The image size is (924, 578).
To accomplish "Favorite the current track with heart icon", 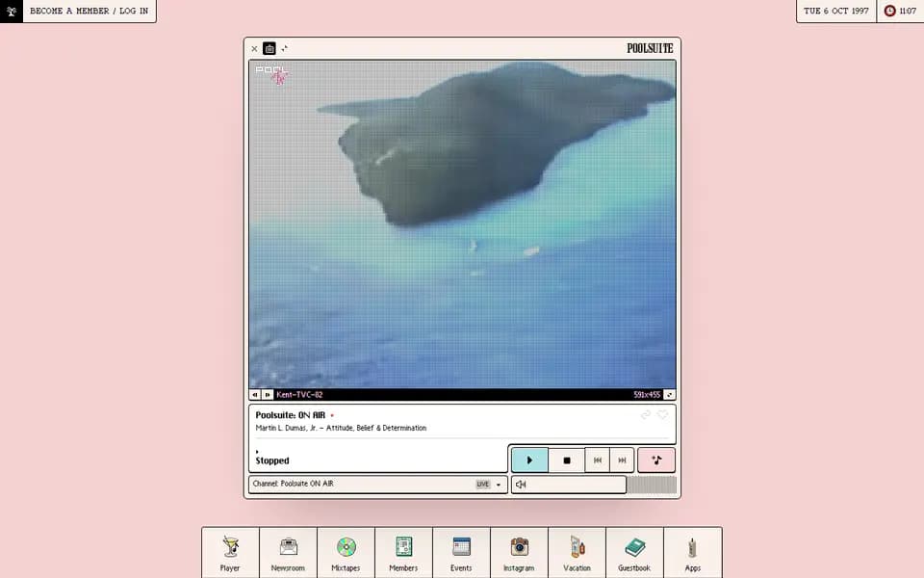I will 663,414.
